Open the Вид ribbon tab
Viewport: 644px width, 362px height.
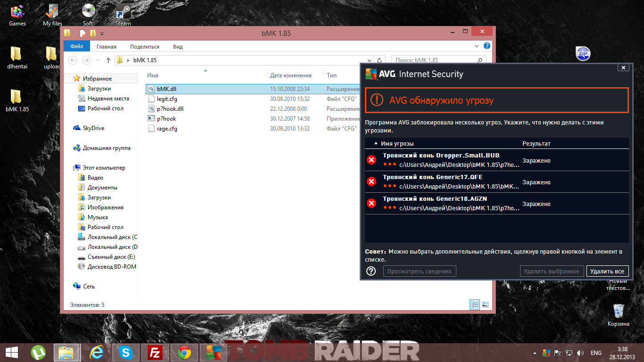tap(178, 47)
